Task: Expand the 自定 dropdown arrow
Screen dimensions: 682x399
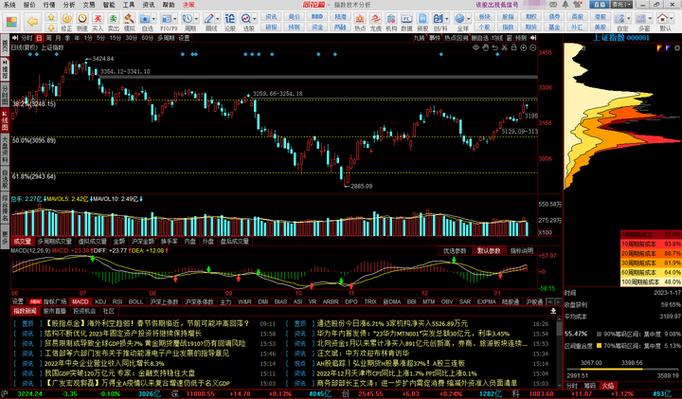Action: [629, 19]
